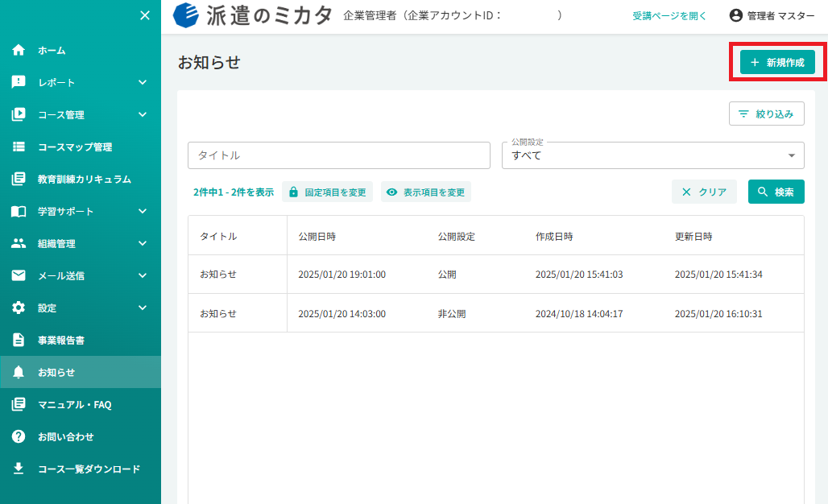Image resolution: width=828 pixels, height=504 pixels.
Task: Expand the 組織管理 menu chevron
Action: [x=143, y=243]
